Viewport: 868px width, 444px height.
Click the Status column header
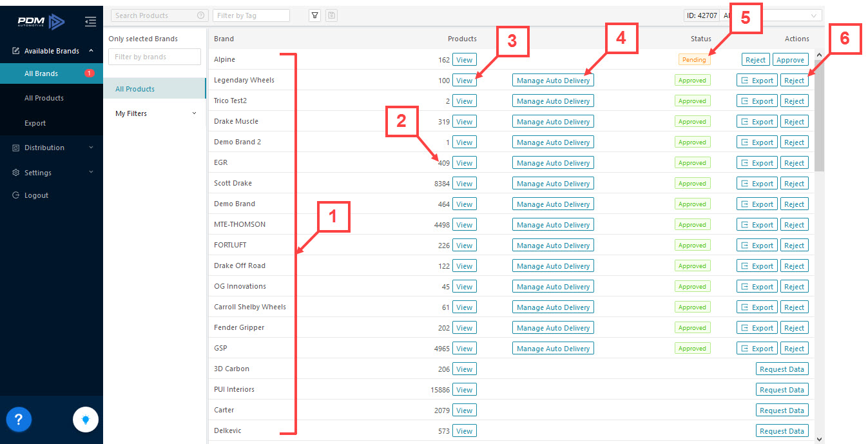click(x=701, y=39)
